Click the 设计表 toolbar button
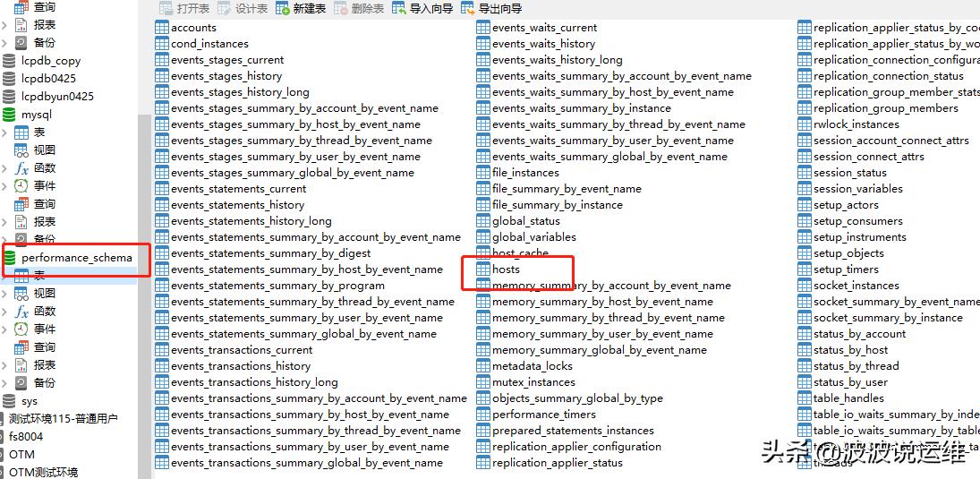The height and width of the screenshot is (479, 980). tap(243, 9)
